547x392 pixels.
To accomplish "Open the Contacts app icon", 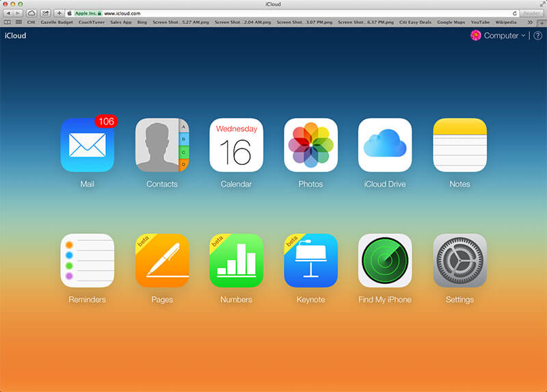I will pyautogui.click(x=162, y=145).
